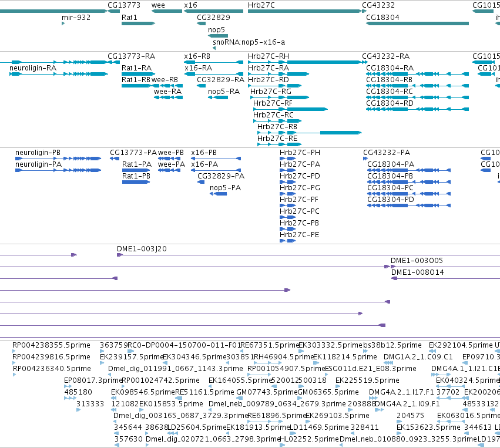Image resolution: width=500 pixels, height=448 pixels.
Task: Click the "RP004236340.5prime" EST label
Action: (52, 369)
